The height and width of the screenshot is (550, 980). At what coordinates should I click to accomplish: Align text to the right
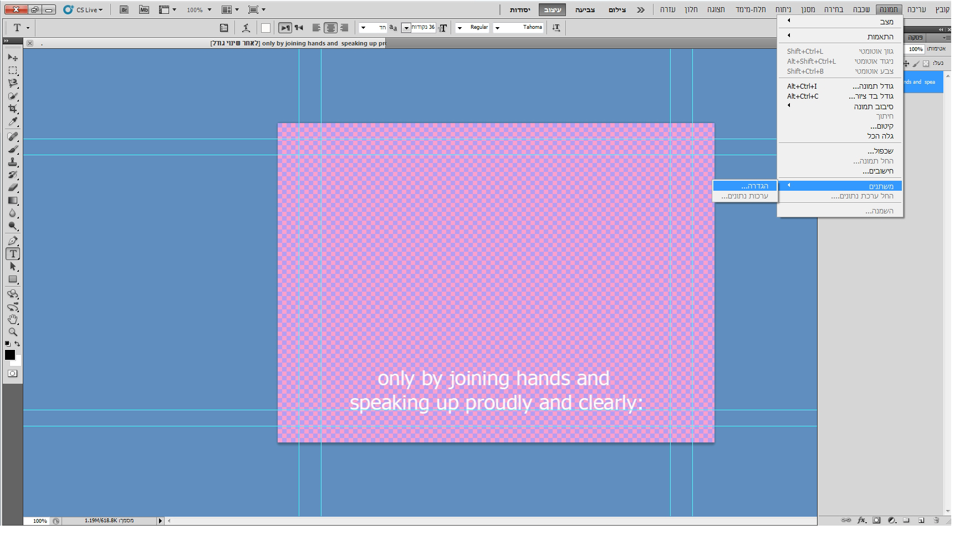[x=344, y=28]
